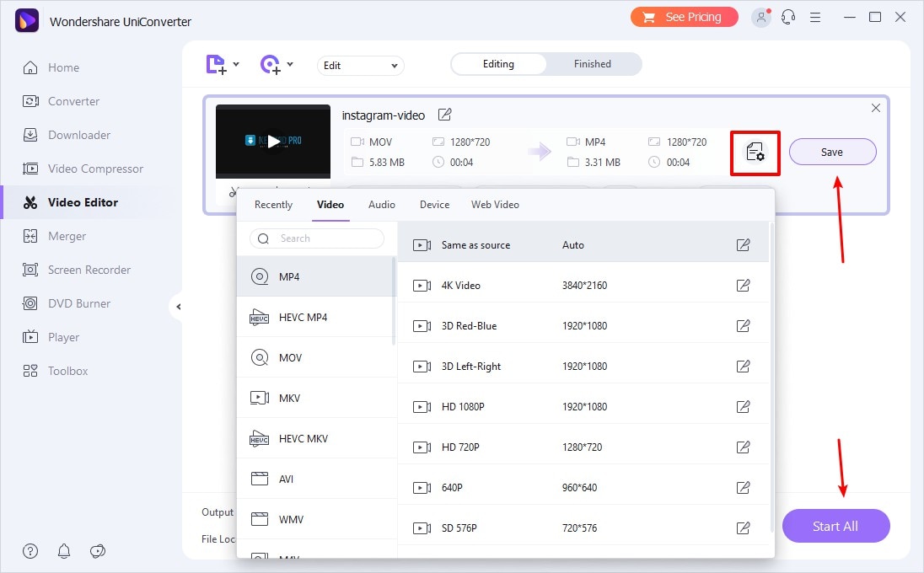
Task: Select the 640P resolution preset
Action: point(583,488)
